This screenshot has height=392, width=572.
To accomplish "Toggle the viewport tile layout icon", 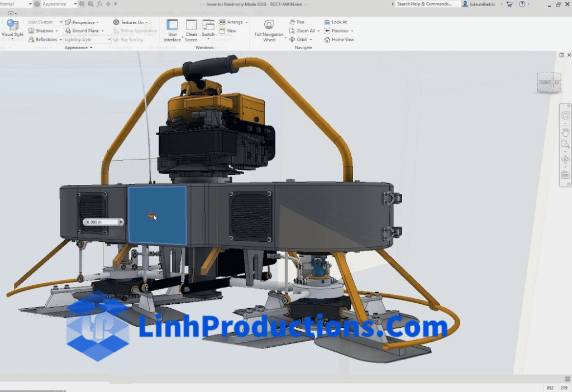I will pyautogui.click(x=562, y=55).
